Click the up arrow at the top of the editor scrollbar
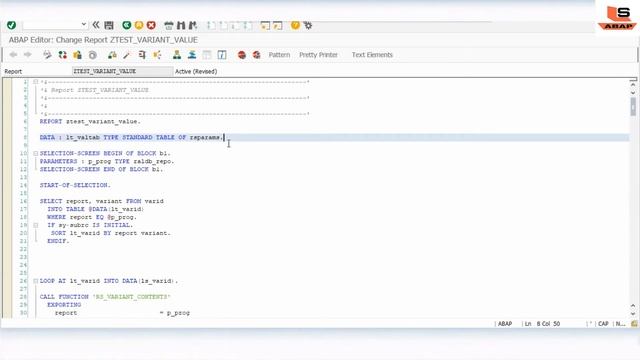 (633, 85)
